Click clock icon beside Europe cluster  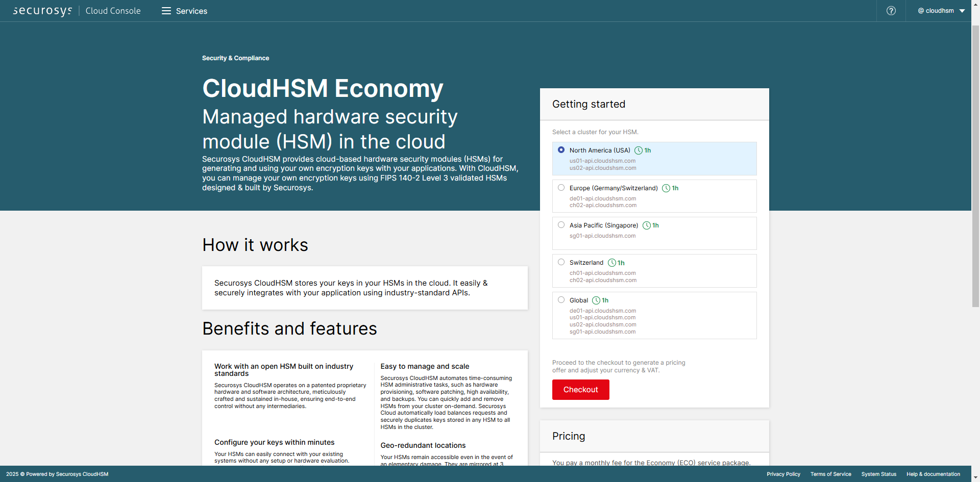click(x=666, y=188)
